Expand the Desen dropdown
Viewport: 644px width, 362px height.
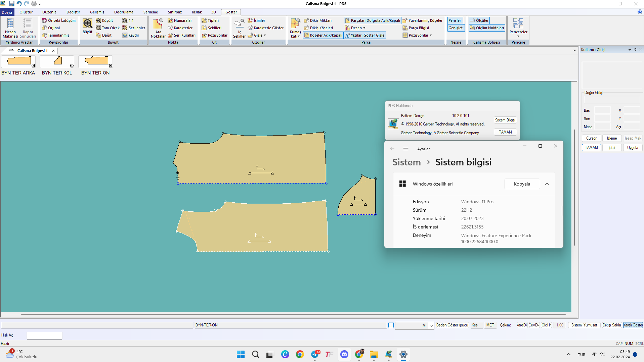click(x=355, y=28)
